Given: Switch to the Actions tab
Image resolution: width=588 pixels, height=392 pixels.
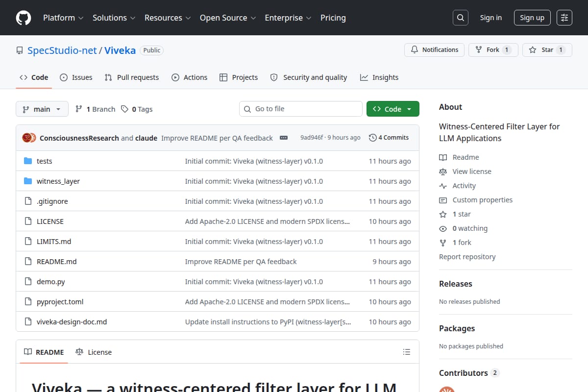Looking at the screenshot, I should point(189,77).
